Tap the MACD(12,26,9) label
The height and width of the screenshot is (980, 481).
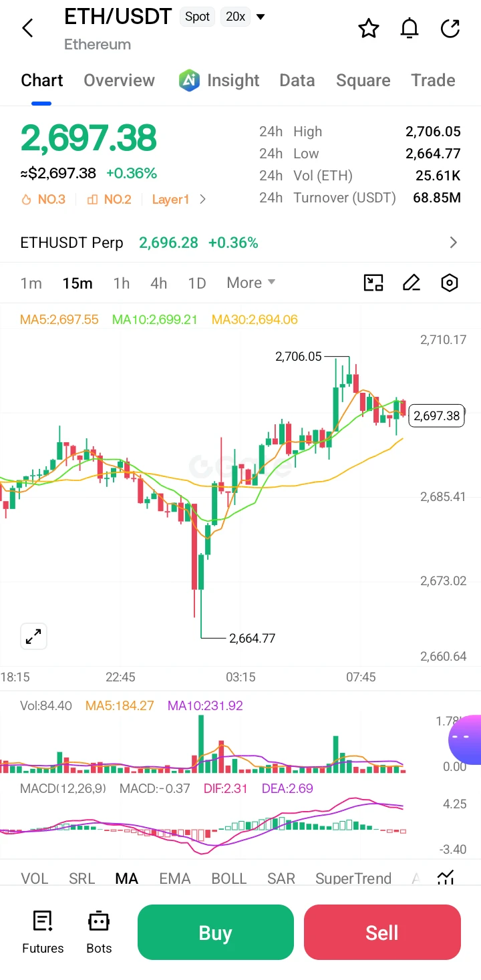[63, 788]
